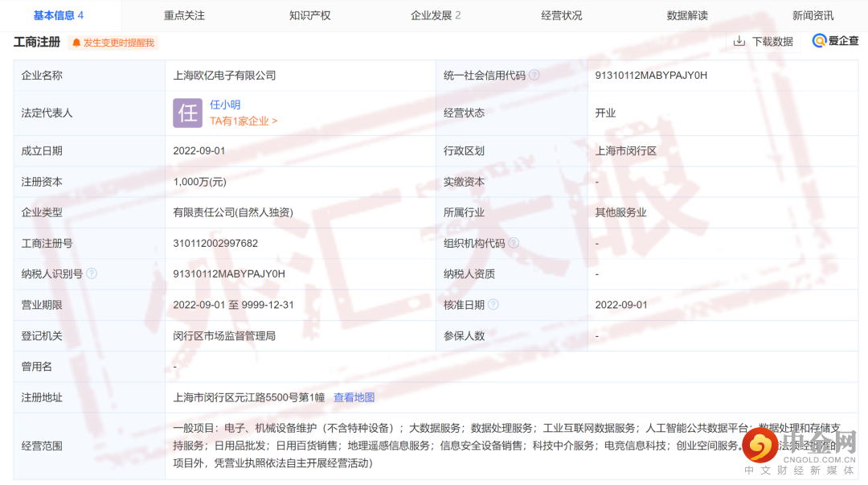Click the 发生变更时提醒我 reminder button
This screenshot has width=868, height=485.
point(113,43)
